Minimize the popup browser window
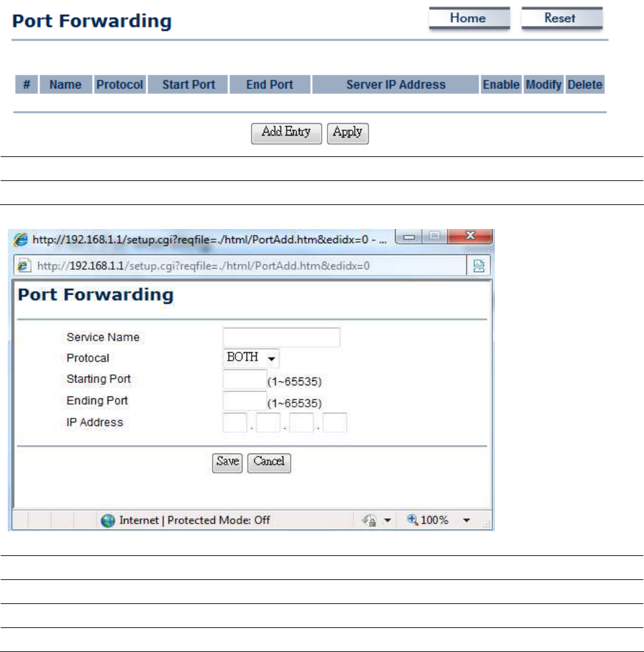This screenshot has height=652, width=644. coord(409,236)
